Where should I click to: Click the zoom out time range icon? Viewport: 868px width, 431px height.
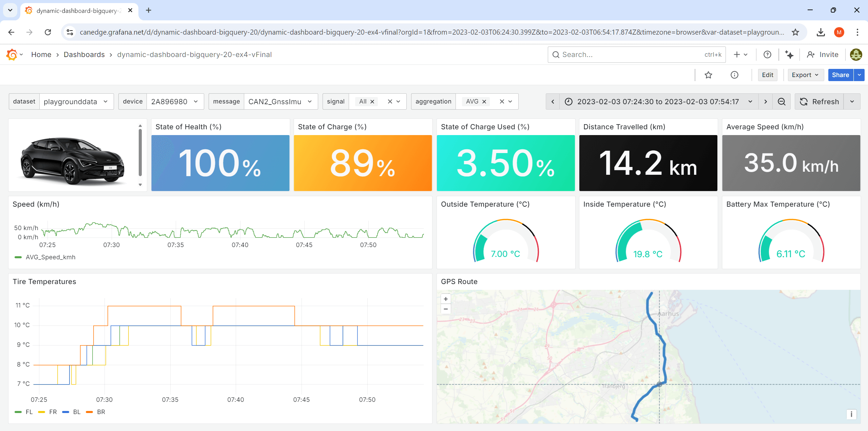click(x=782, y=102)
